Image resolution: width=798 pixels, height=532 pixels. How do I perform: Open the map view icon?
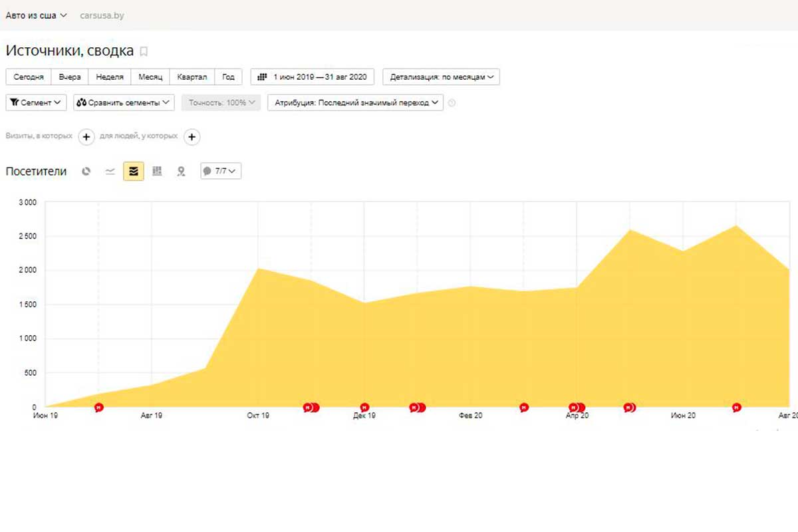(x=180, y=172)
